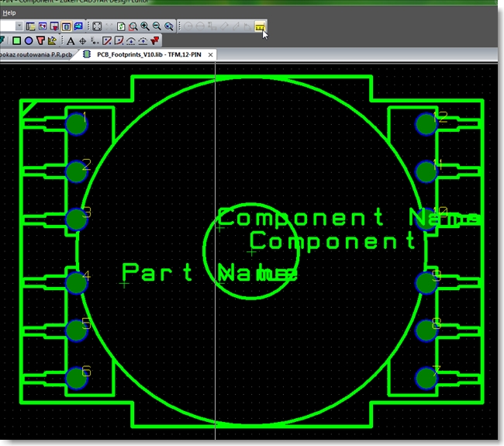Click the greyed-out circle-with-line icon

(x=188, y=26)
